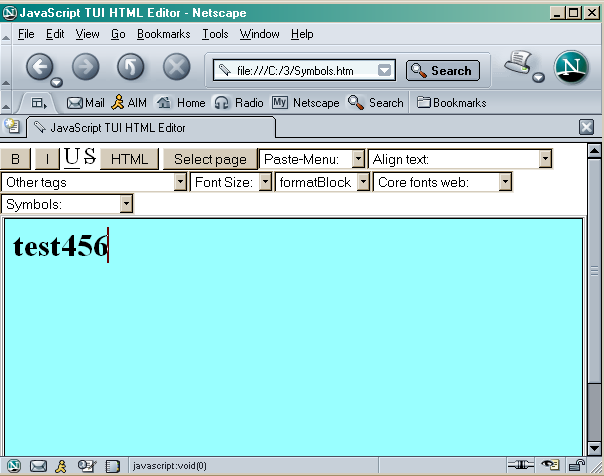Open the File menu
Screen dimensions: 604x476
[x=26, y=34]
